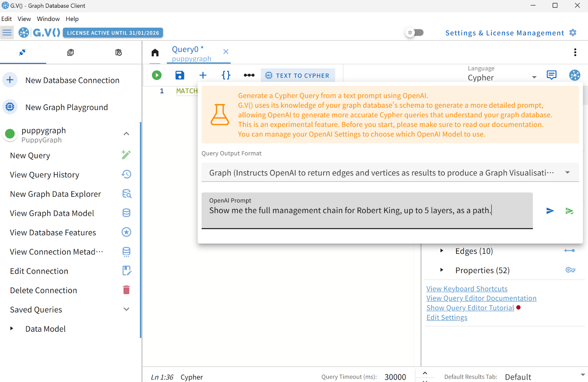Screen dimensions: 588x382
Task: Click the Settings gear icon
Action: tap(573, 33)
